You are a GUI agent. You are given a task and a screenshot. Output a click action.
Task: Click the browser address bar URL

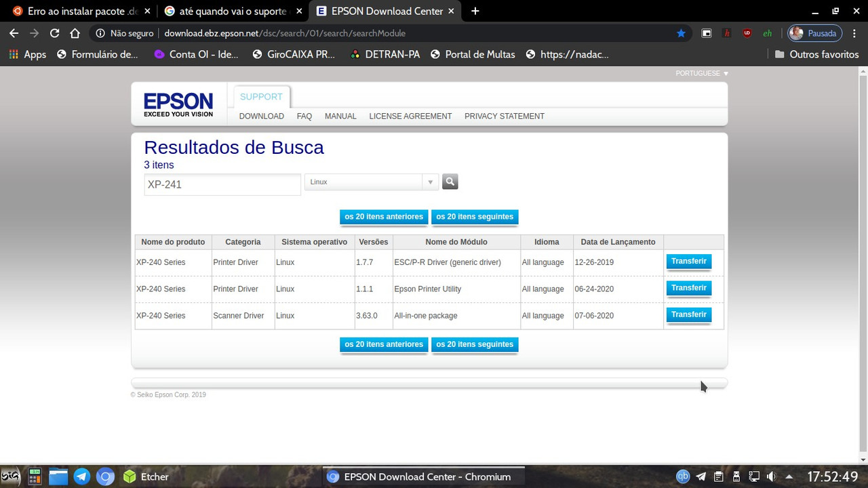285,33
